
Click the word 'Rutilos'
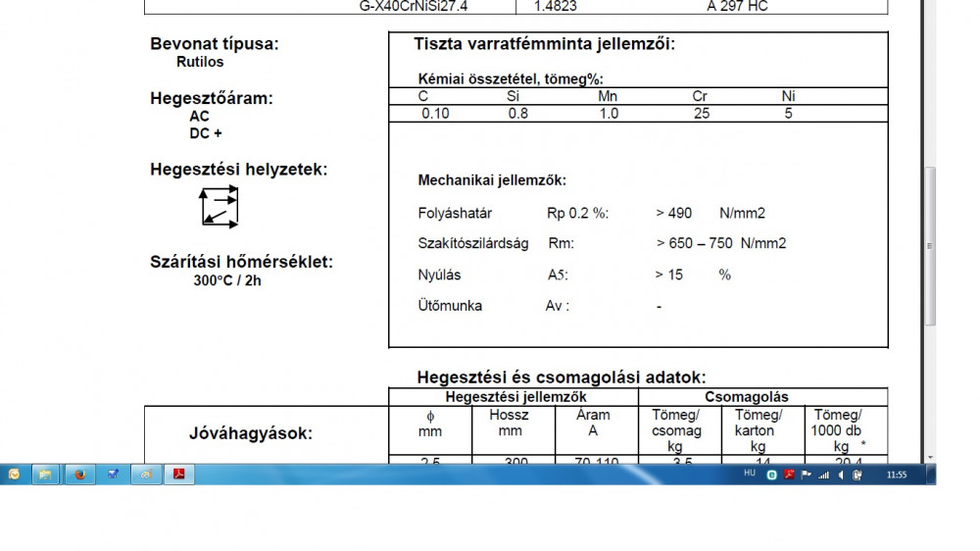click(x=200, y=62)
